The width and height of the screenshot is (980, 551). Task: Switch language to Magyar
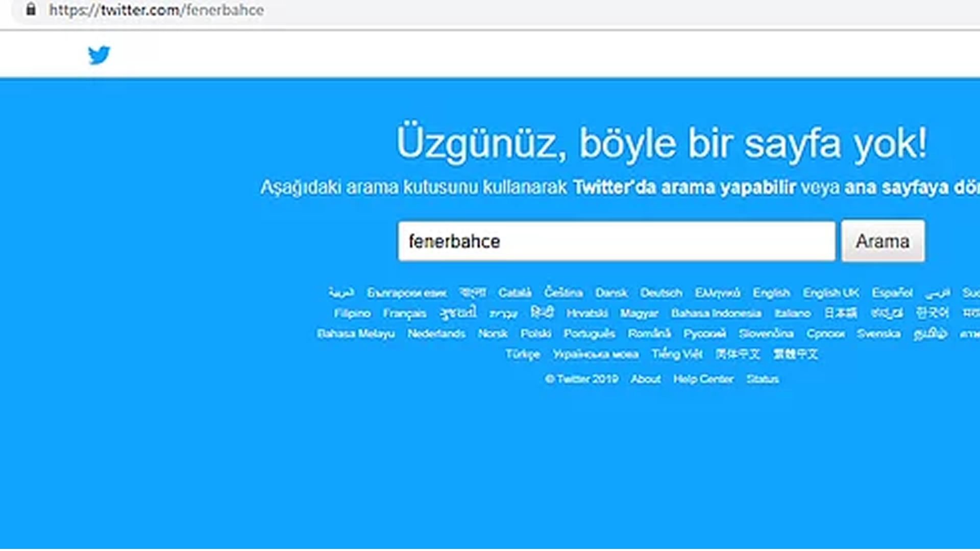pos(639,313)
